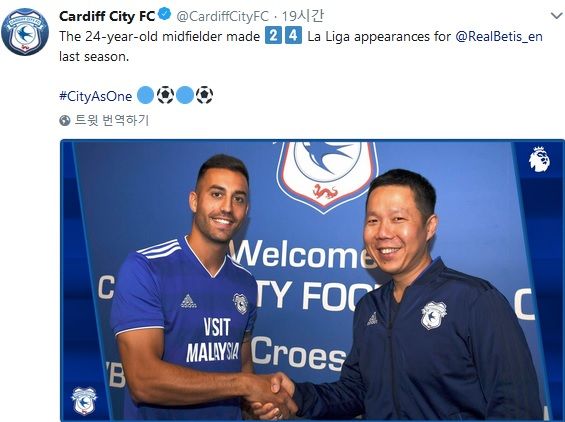Click the Cardiff crest in photo's lower corner

click(84, 401)
